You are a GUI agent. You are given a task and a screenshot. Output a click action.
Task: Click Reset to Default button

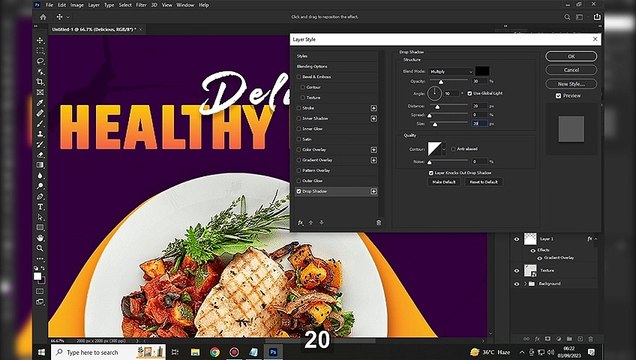483,182
